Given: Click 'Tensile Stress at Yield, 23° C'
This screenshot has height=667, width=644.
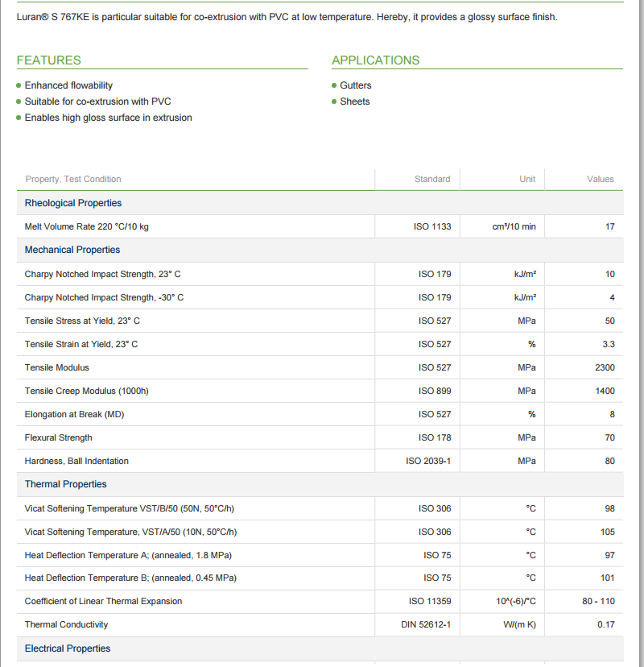Looking at the screenshot, I should point(82,321).
